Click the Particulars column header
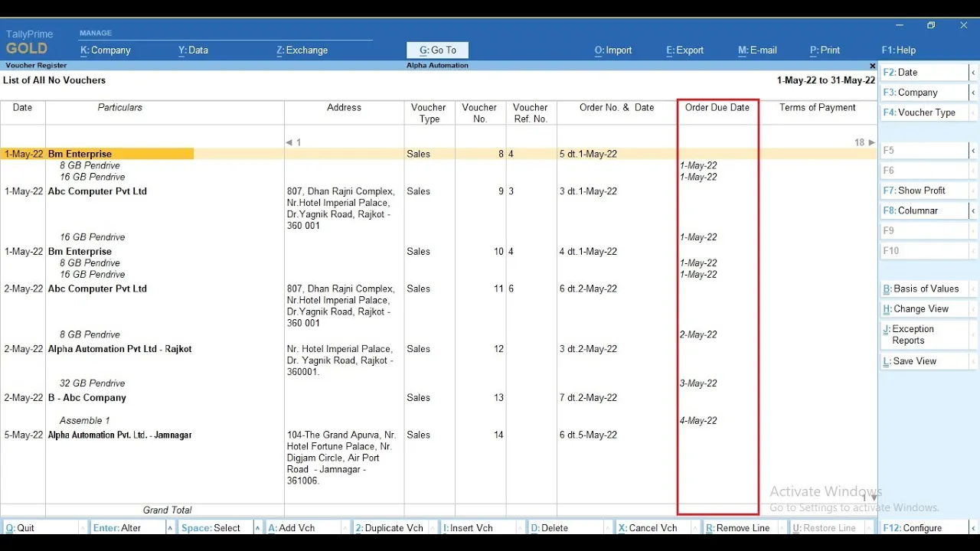 point(120,108)
